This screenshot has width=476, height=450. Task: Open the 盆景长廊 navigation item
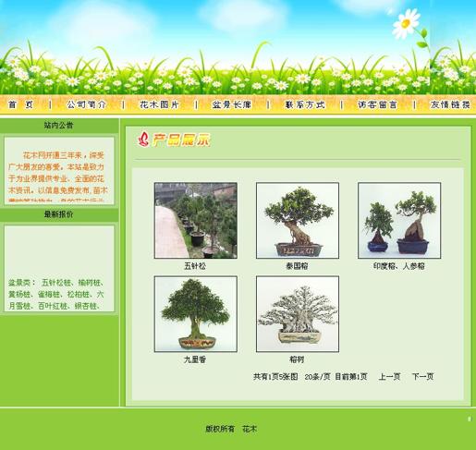(x=232, y=104)
